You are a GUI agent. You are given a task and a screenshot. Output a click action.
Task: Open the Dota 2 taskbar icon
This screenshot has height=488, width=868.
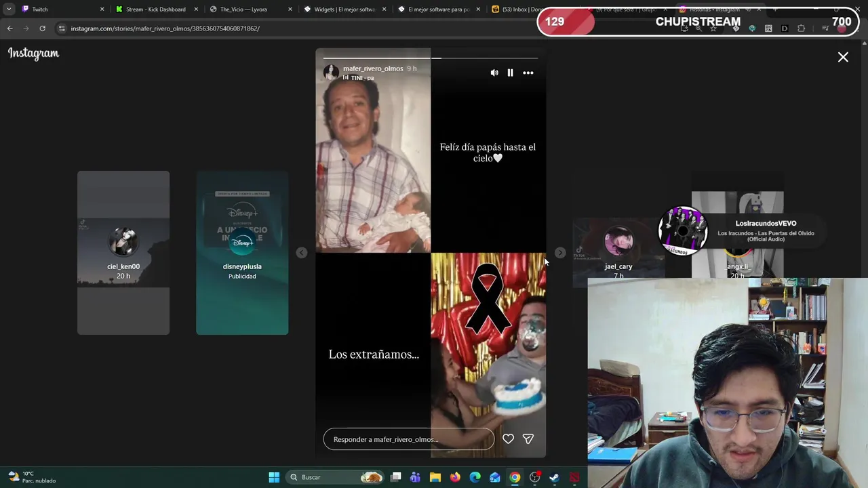tap(574, 477)
